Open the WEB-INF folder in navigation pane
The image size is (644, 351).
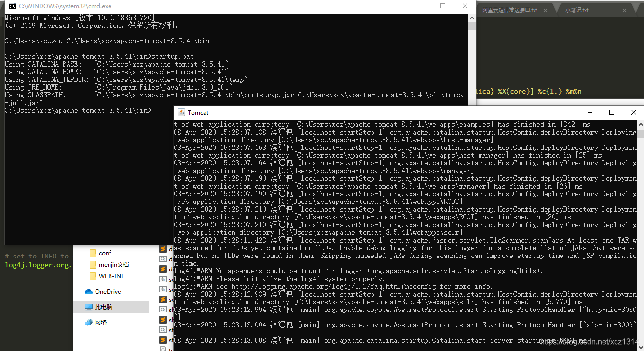click(x=111, y=276)
